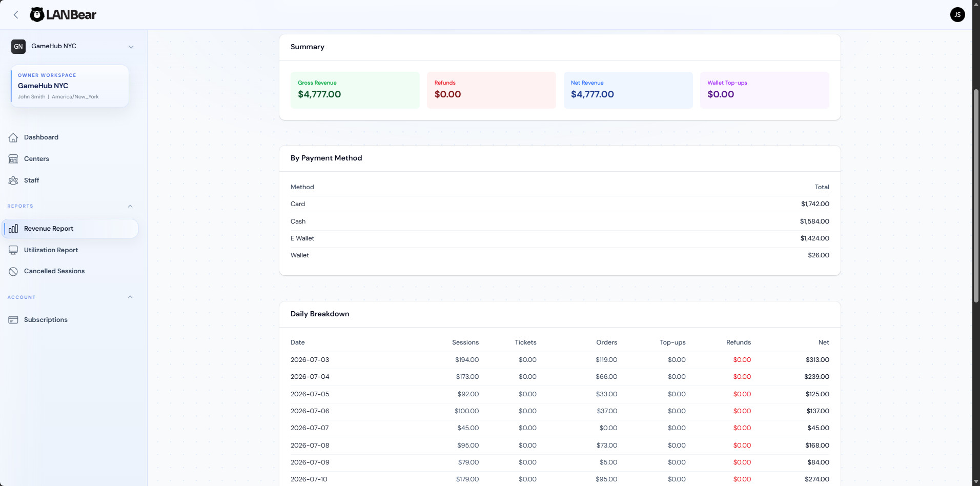Click the 2026-07-09 date row
The width and height of the screenshot is (980, 486).
coord(560,462)
